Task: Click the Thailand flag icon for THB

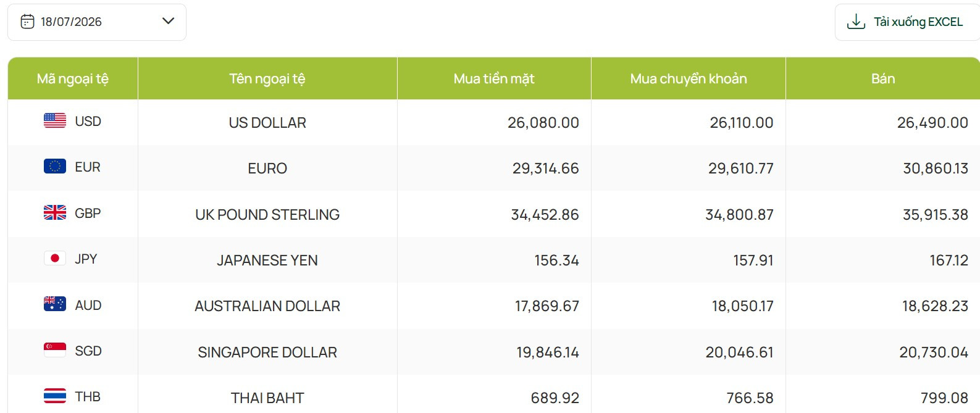Action: pyautogui.click(x=55, y=395)
